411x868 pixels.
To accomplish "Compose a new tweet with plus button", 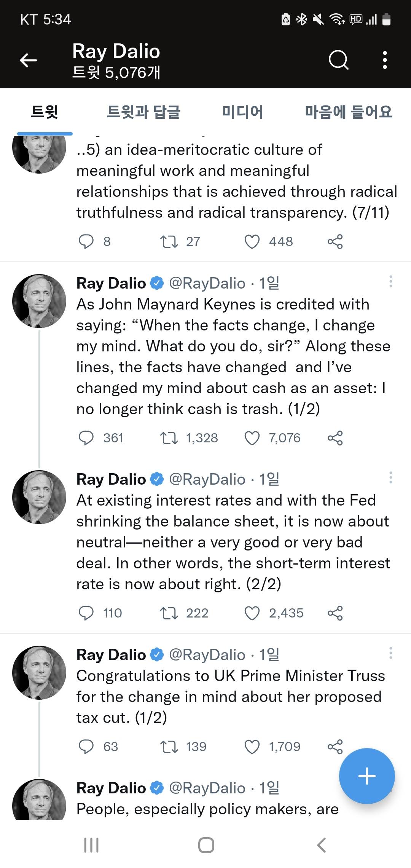I will (367, 776).
